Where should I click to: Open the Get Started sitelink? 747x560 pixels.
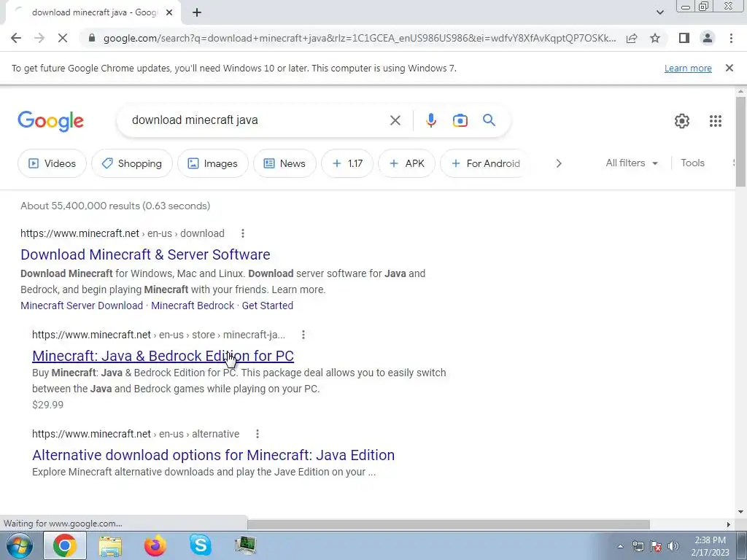pos(267,306)
